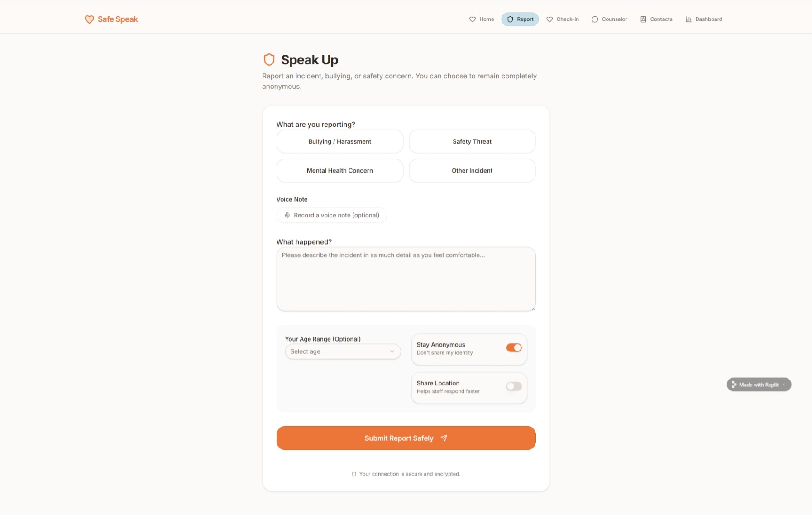Click the chevron arrow in age dropdown

coord(392,351)
